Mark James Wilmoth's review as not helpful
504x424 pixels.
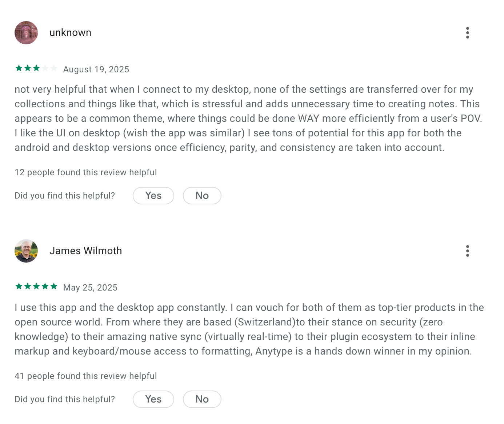(202, 399)
